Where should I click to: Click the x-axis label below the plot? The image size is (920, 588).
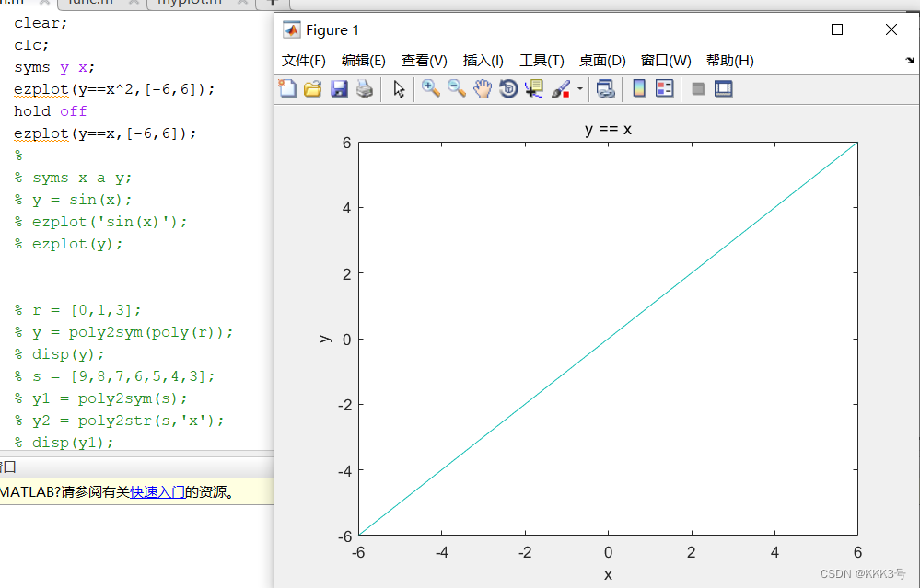tap(608, 574)
